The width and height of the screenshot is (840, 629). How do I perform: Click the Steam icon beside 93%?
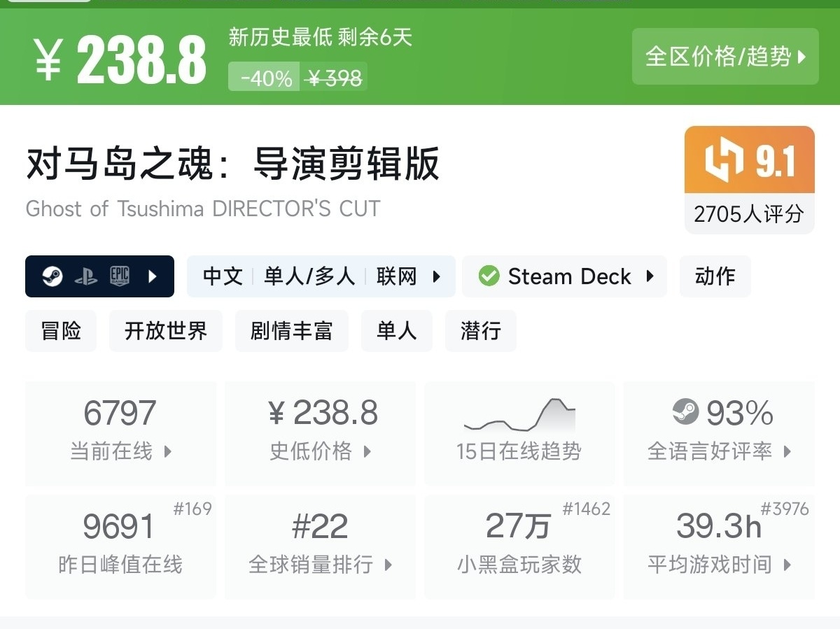point(685,412)
